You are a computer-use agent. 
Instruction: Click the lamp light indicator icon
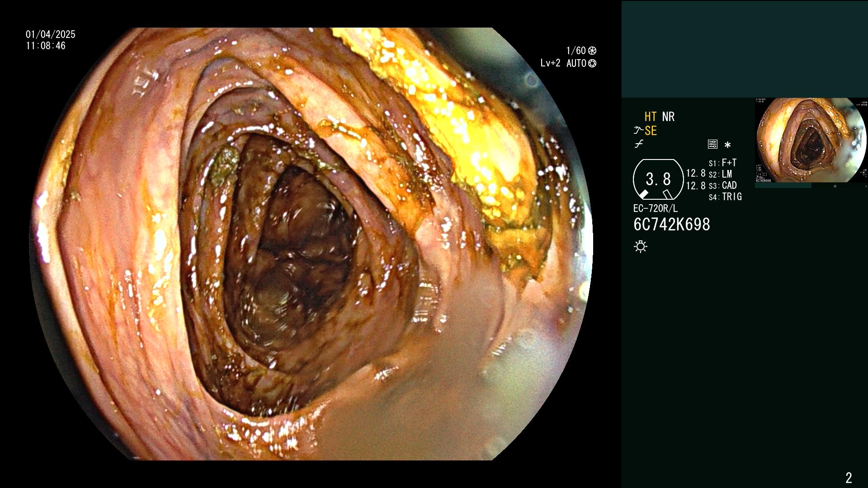(641, 246)
